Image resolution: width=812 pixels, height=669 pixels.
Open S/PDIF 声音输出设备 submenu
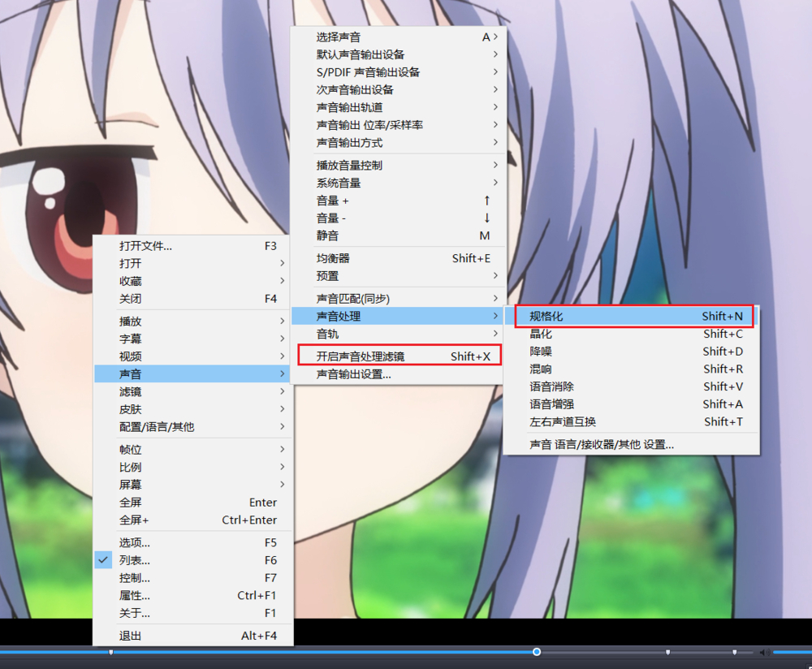(x=398, y=72)
